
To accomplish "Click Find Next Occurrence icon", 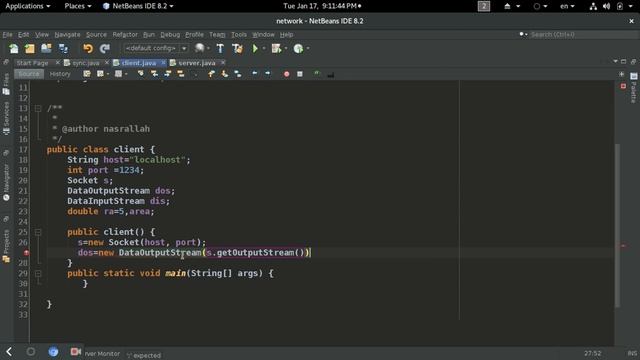I will [x=168, y=74].
